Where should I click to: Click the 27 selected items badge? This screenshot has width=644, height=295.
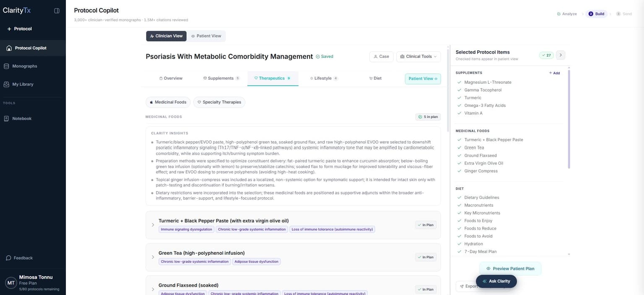(x=546, y=55)
